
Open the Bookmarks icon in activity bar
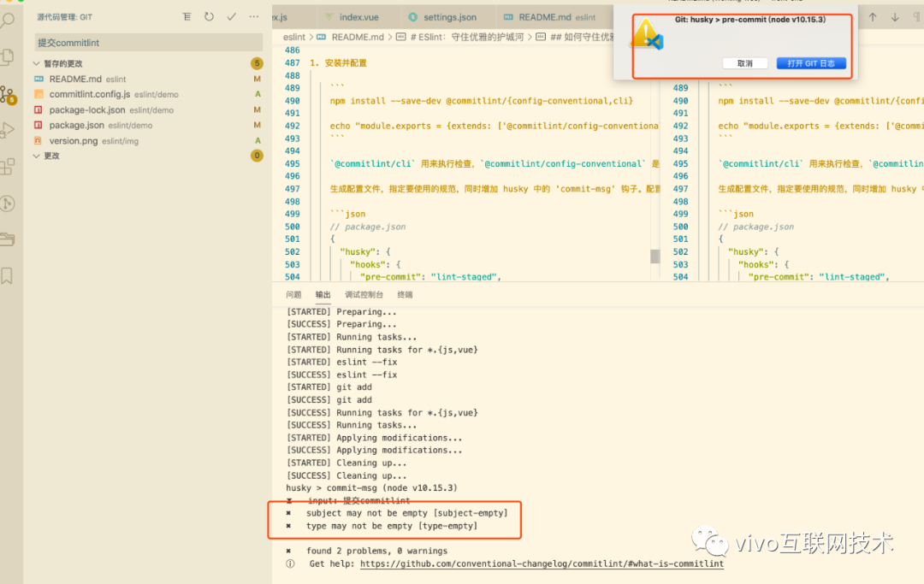7,275
